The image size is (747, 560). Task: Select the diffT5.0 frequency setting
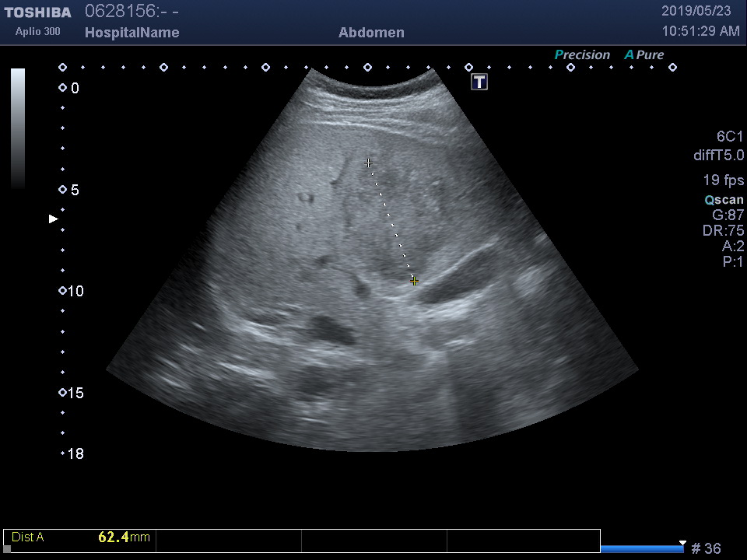(718, 156)
